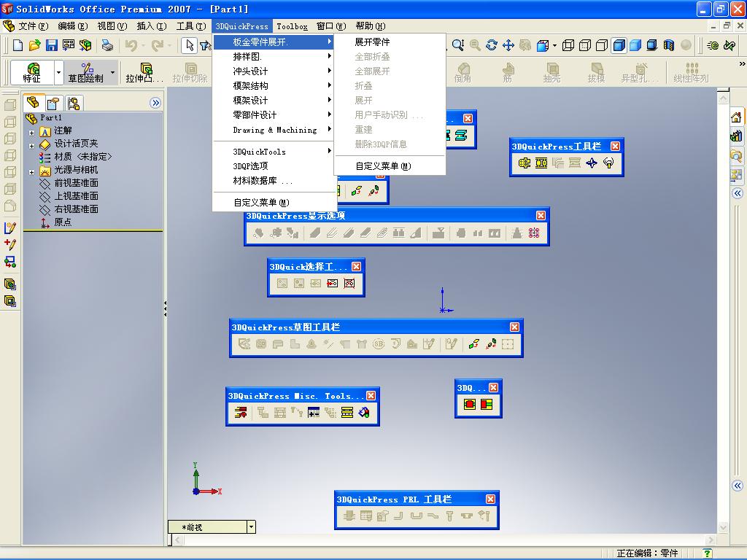Image resolution: width=747 pixels, height=560 pixels.
Task: Select the arrow pointer tool
Action: (190, 45)
